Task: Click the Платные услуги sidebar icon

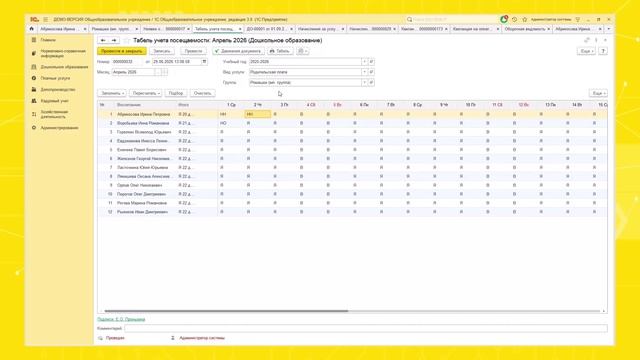Action: [34, 78]
